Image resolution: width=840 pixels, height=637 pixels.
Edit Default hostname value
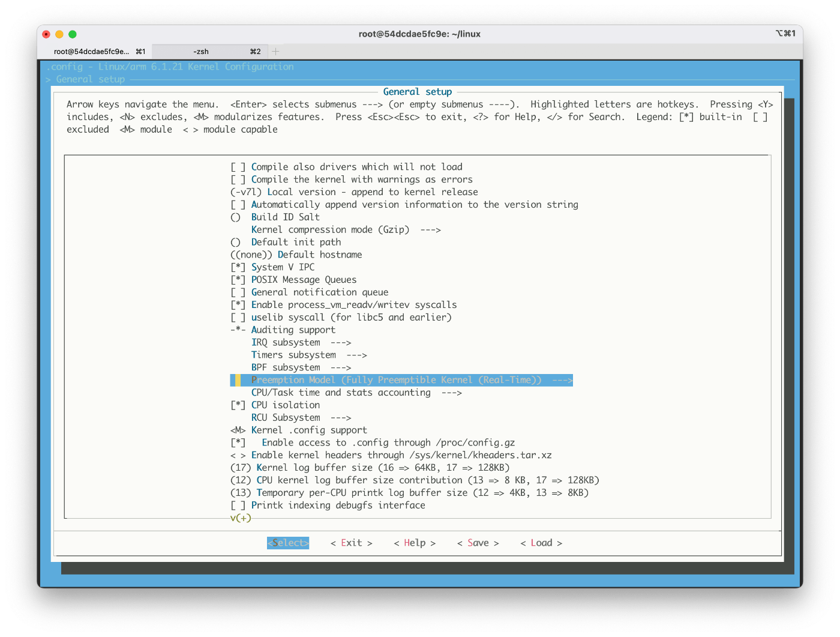(296, 255)
